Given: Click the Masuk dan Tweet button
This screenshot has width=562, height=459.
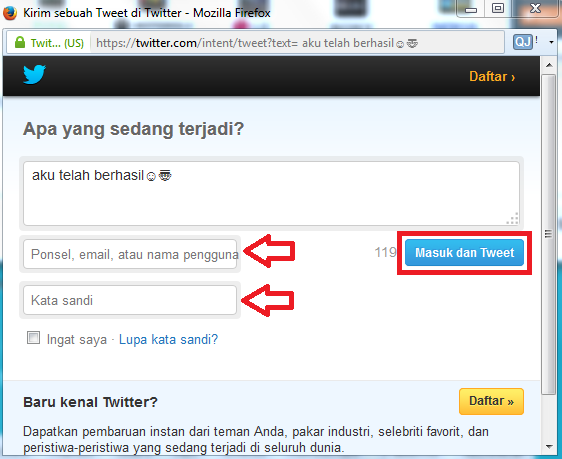Looking at the screenshot, I should (465, 253).
